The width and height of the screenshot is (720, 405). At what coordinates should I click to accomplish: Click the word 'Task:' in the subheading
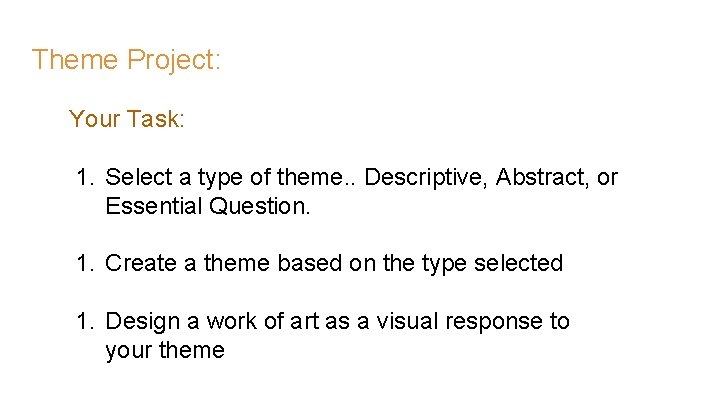157,120
